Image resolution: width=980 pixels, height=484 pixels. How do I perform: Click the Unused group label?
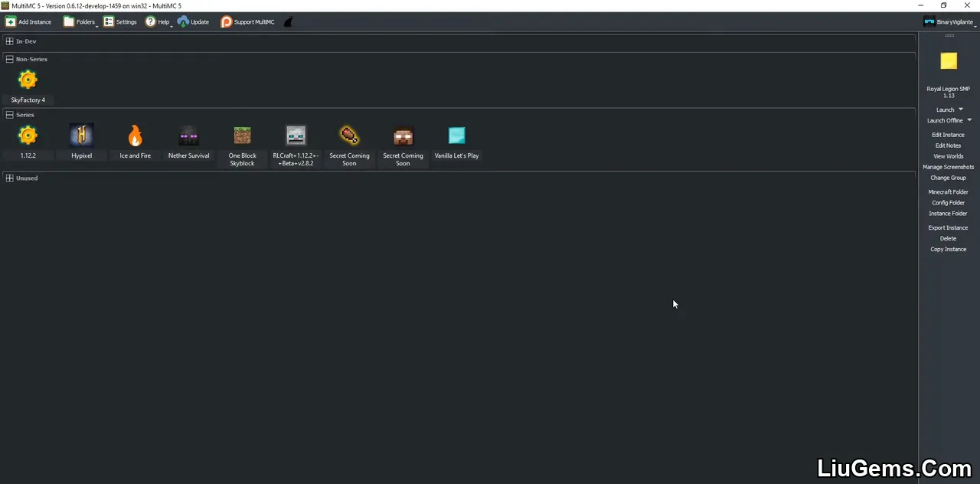pos(27,178)
